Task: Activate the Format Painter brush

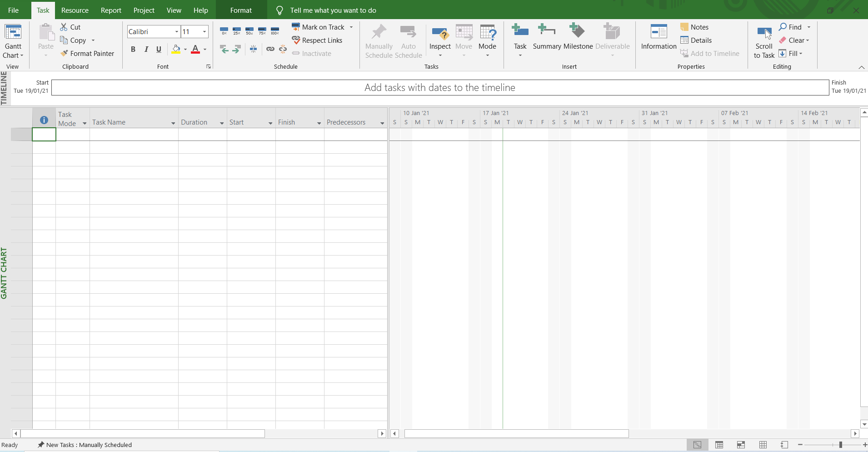Action: tap(64, 53)
